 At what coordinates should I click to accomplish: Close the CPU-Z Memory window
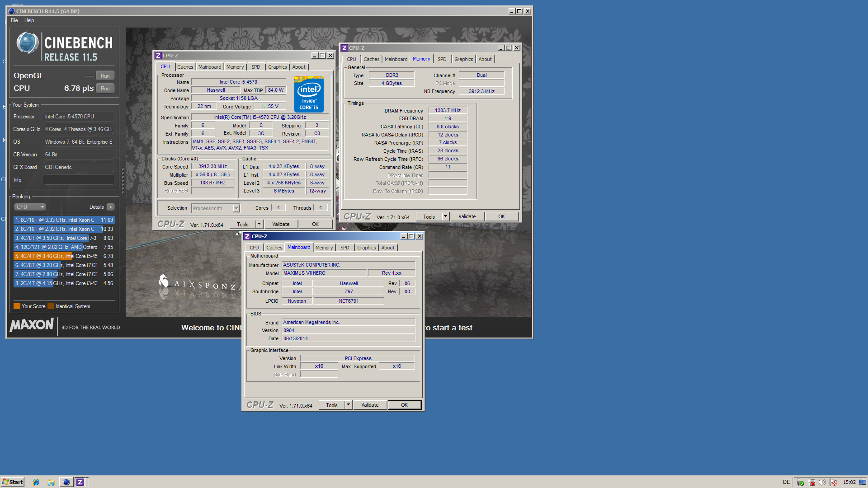coord(516,48)
